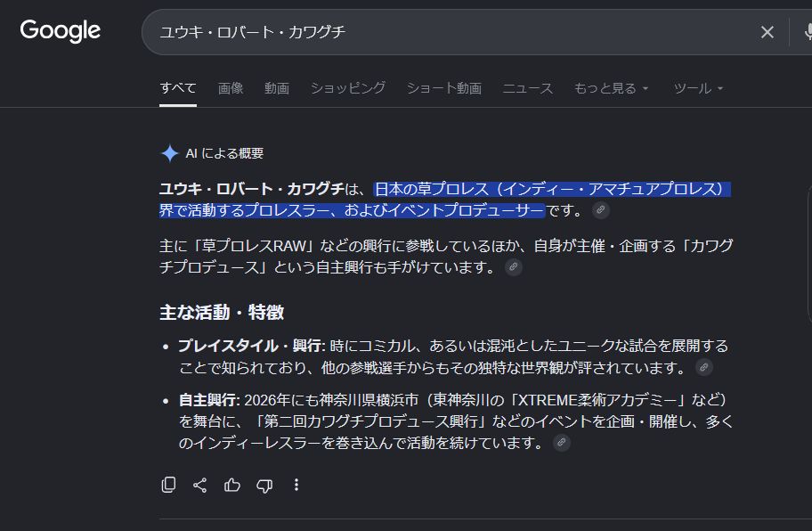Click the Google logo
This screenshot has width=812, height=531.
tap(60, 31)
